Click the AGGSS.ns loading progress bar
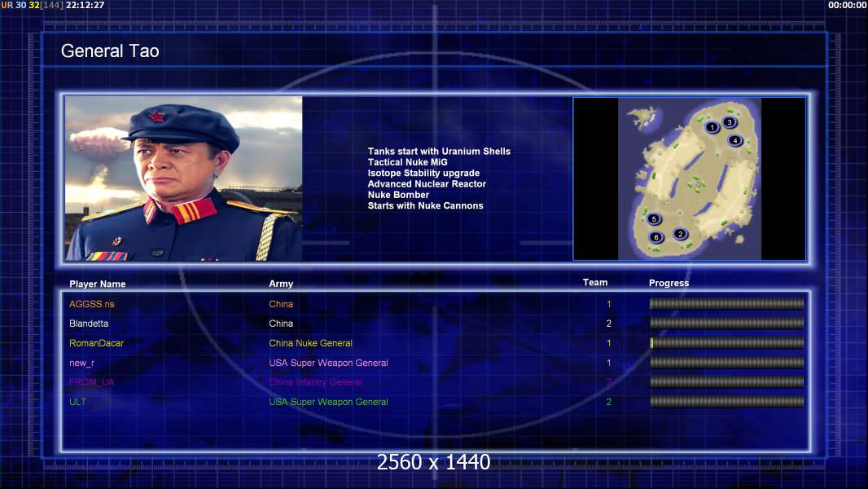 point(727,303)
